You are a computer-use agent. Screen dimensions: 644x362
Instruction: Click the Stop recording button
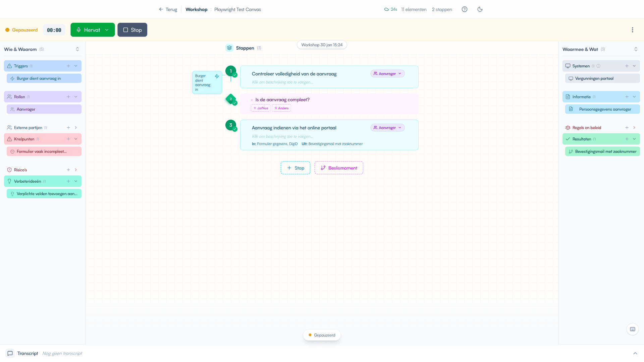pyautogui.click(x=132, y=30)
